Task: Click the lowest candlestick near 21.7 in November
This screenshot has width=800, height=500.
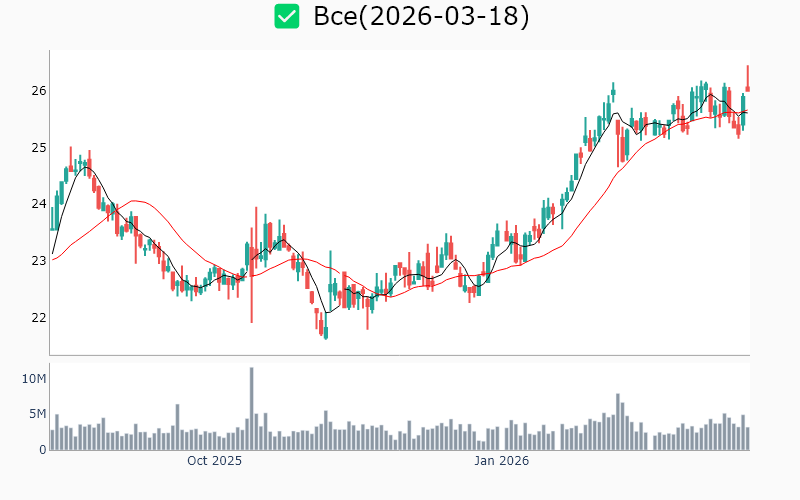Action: (x=325, y=331)
